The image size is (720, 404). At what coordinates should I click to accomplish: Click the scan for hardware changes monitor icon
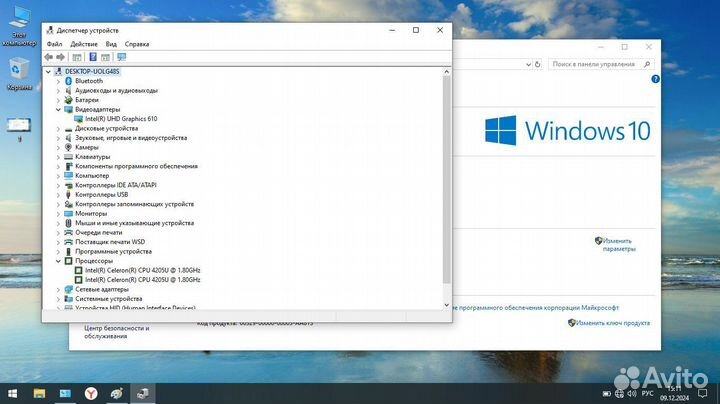(x=121, y=57)
